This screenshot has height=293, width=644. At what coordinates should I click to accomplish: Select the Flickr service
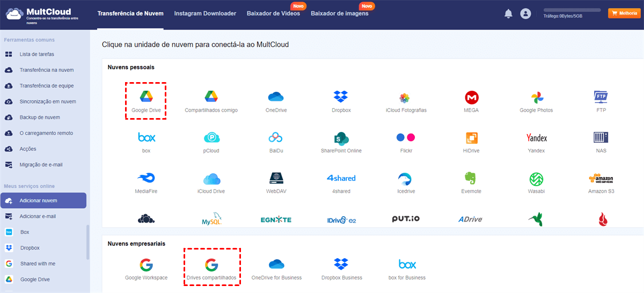[406, 137]
